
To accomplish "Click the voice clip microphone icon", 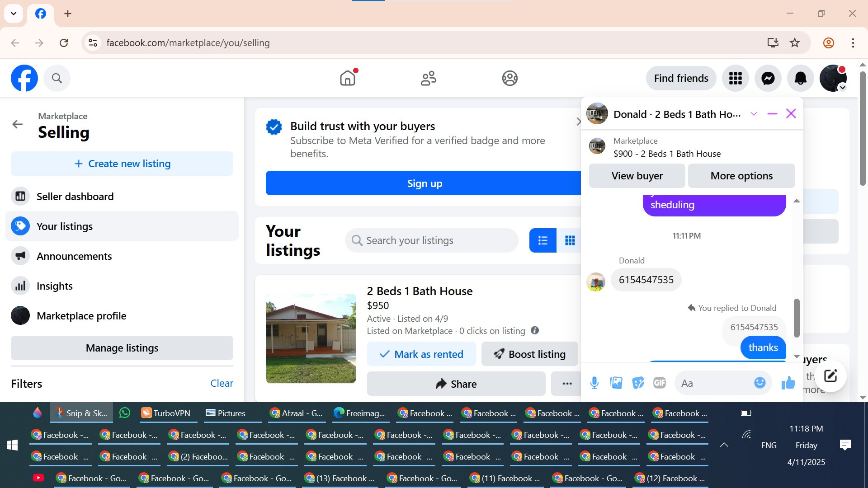I will click(x=594, y=383).
